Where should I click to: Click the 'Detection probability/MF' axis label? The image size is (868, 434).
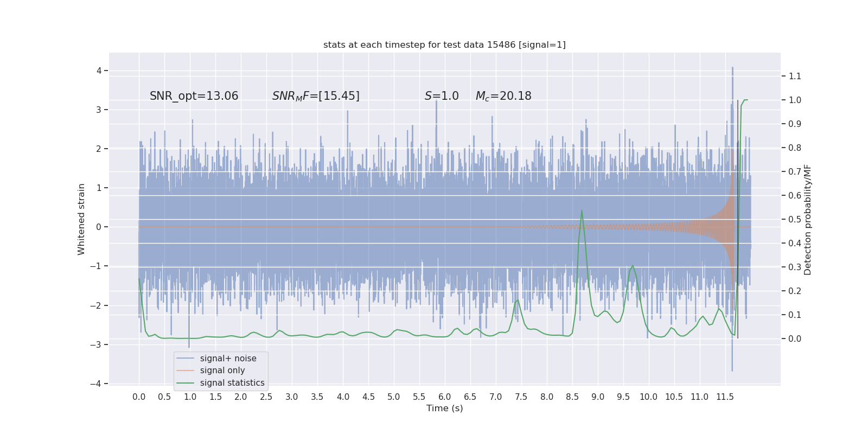(808, 220)
